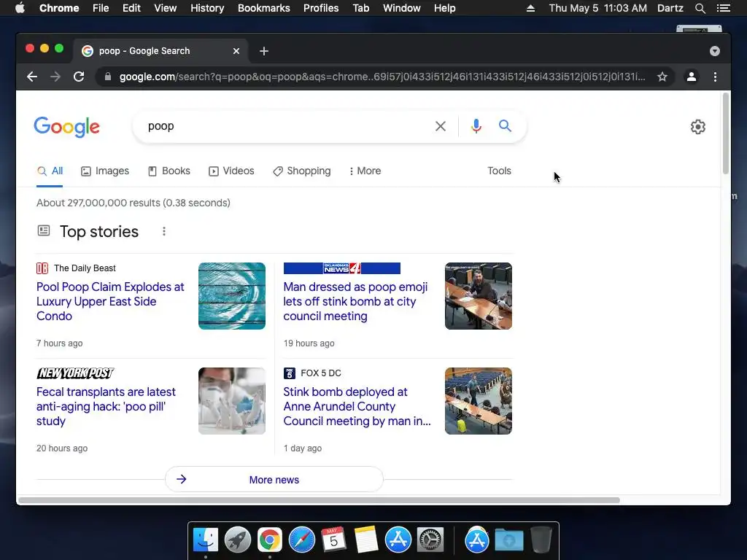The height and width of the screenshot is (560, 747).
Task: Open the File menu
Action: 101,8
